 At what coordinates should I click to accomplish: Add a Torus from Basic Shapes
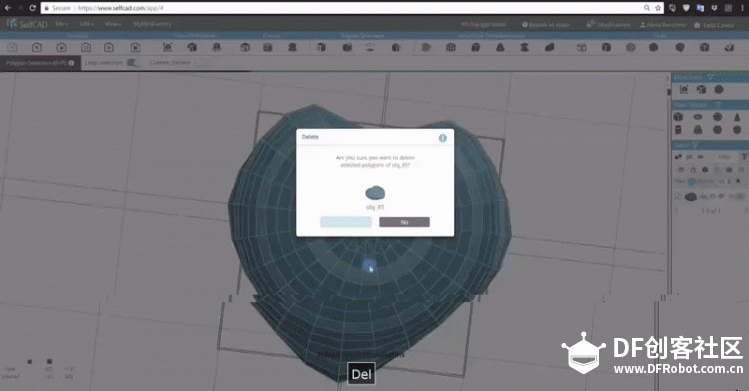698,117
